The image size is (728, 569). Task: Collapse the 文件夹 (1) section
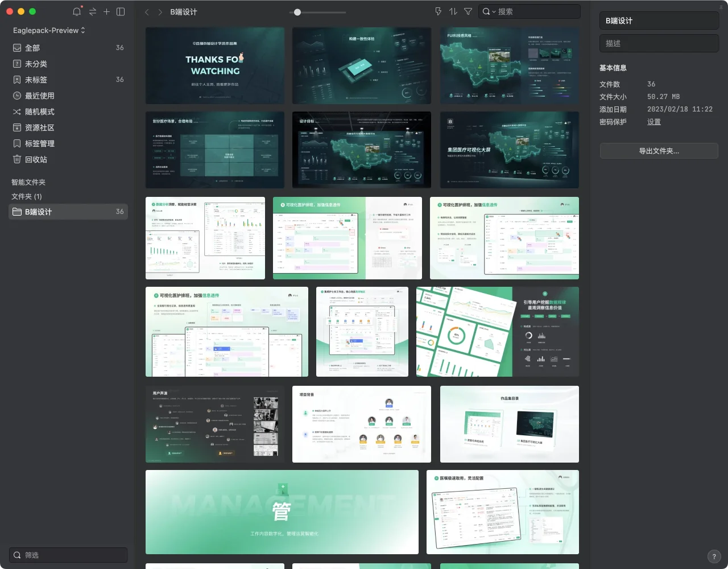[27, 196]
